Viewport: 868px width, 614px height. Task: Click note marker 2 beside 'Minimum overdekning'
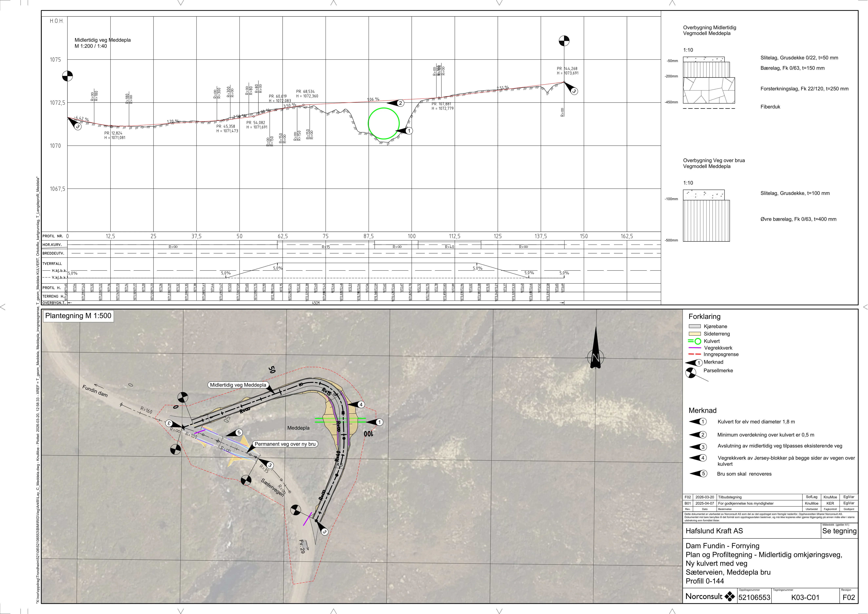(x=698, y=435)
